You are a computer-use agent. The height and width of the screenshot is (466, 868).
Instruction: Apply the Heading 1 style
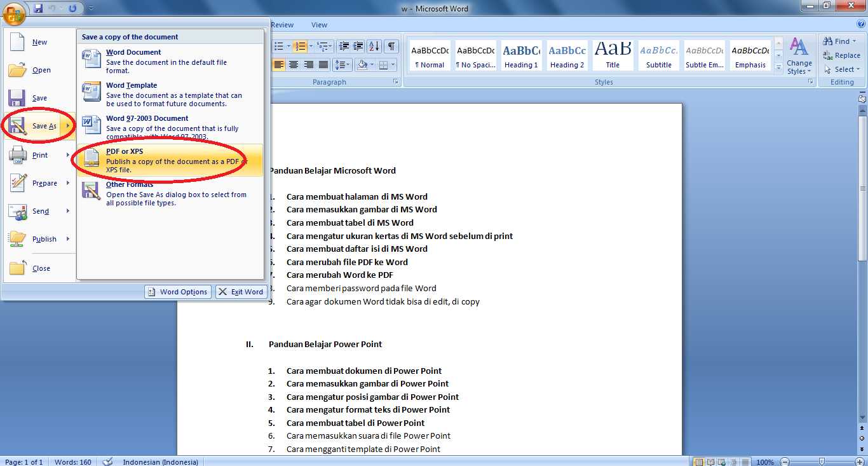point(521,55)
